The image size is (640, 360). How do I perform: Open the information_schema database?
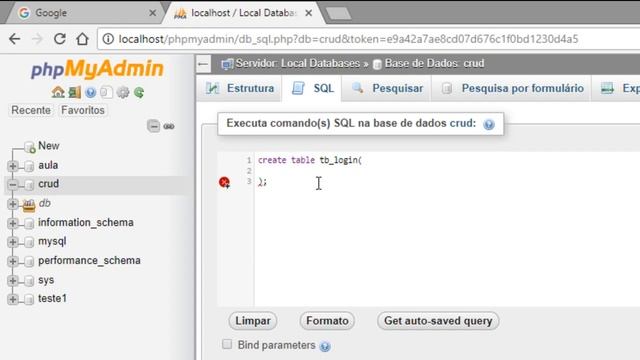tap(86, 222)
